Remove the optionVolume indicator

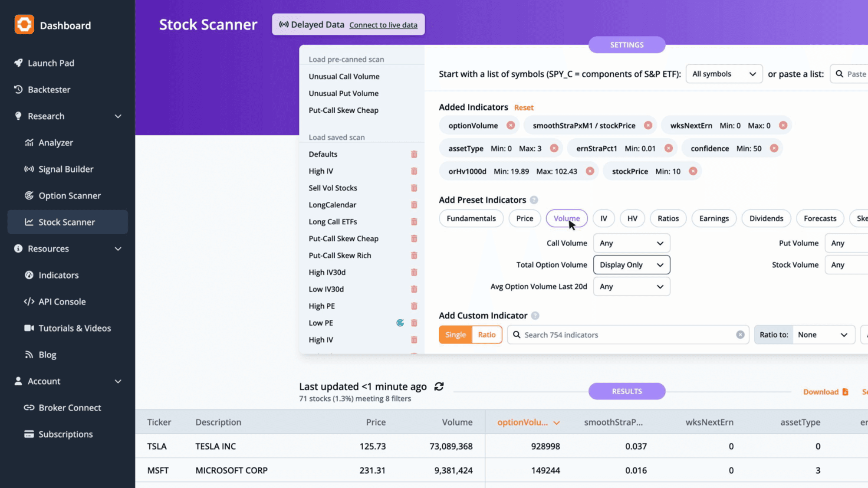511,125
